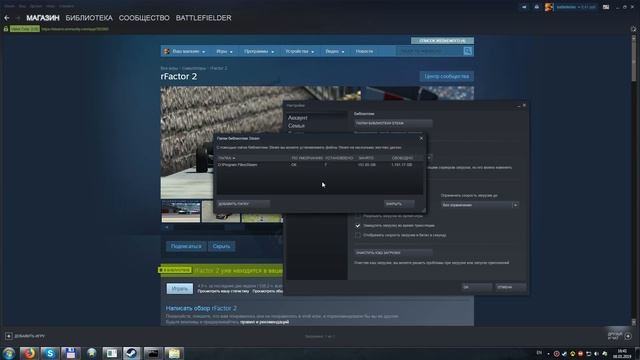Open Windows Start button
The height and width of the screenshot is (360, 640).
9,353
